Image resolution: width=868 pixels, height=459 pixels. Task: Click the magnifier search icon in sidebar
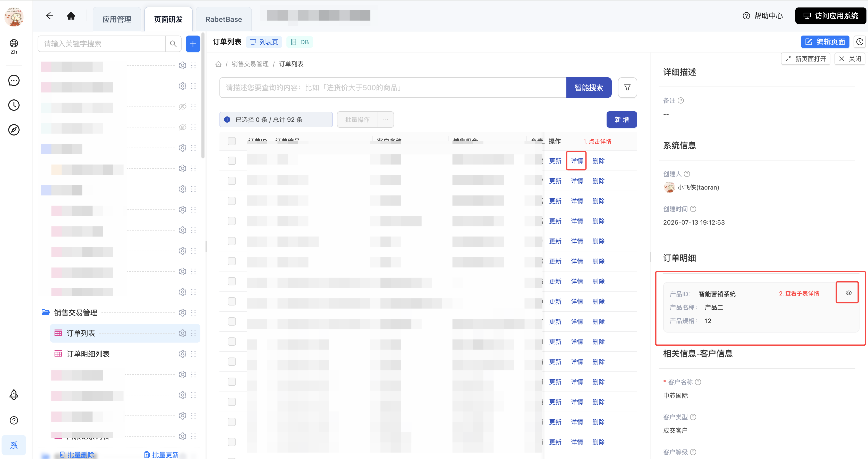pyautogui.click(x=173, y=44)
